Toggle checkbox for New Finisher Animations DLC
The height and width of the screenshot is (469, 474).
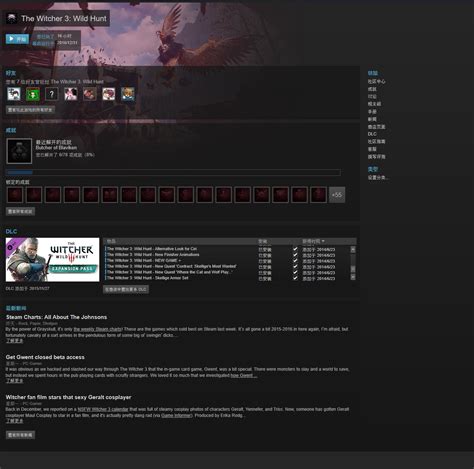295,255
